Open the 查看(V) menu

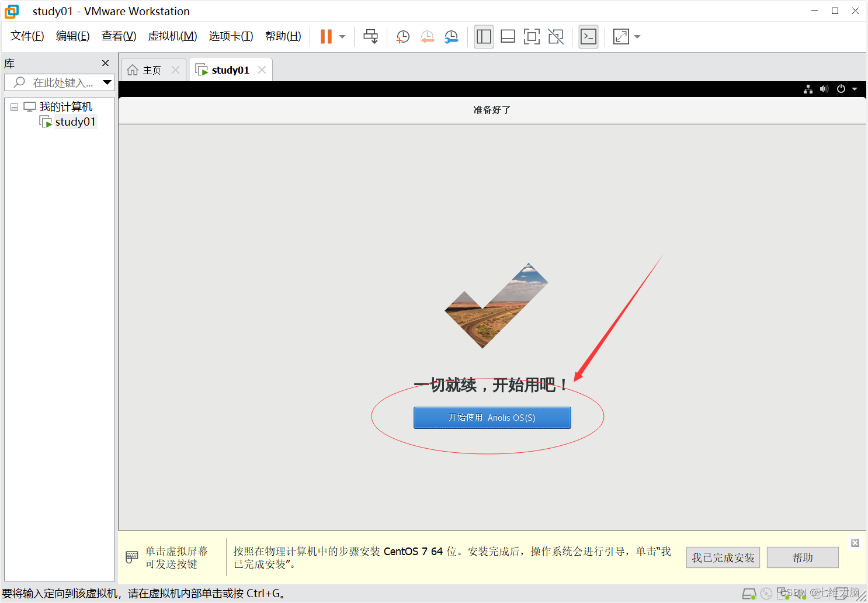click(x=119, y=36)
